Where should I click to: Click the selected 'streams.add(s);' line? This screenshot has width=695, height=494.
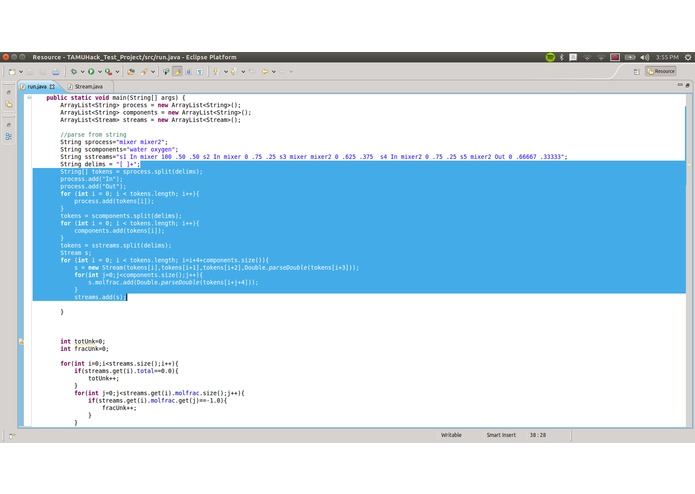(100, 297)
